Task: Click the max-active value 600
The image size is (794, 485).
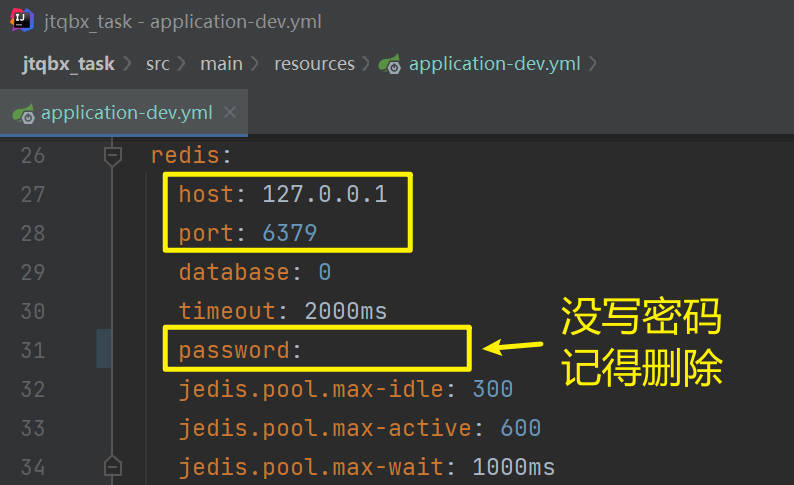Action: click(x=521, y=428)
